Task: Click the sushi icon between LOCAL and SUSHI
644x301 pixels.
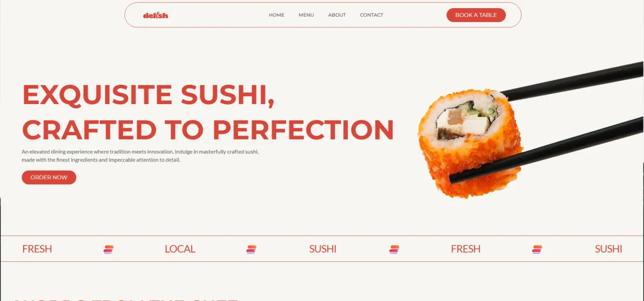Action: 251,249
